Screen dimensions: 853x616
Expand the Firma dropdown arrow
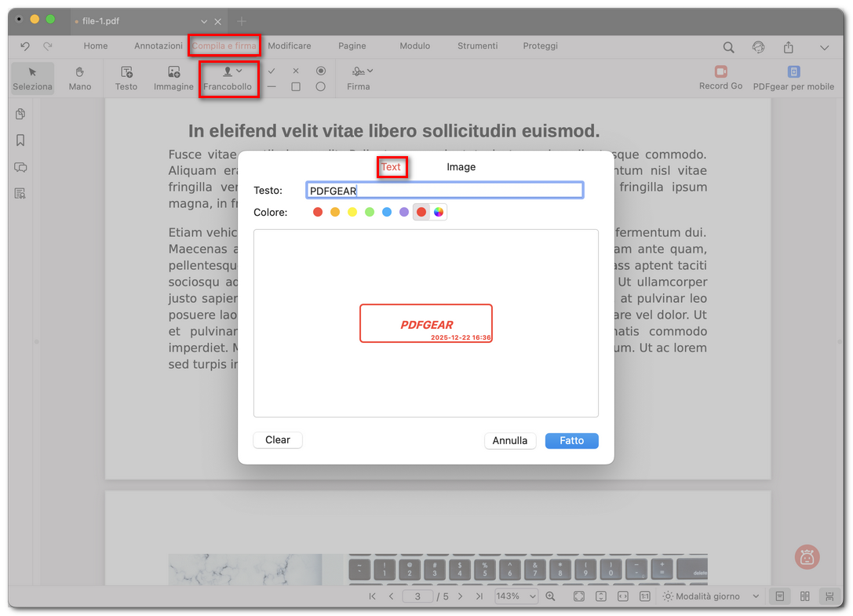[370, 71]
